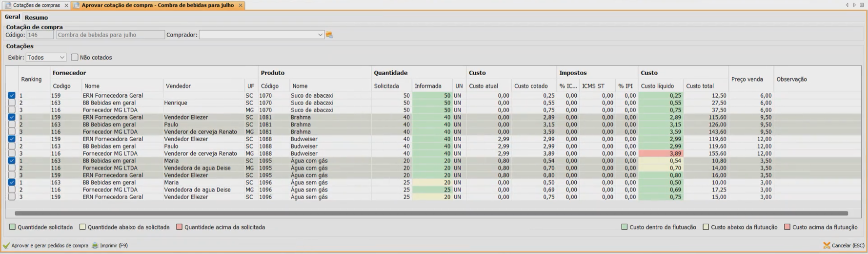The height and width of the screenshot is (254, 868).
Task: Click the green checkmark approve icon
Action: coord(6,246)
